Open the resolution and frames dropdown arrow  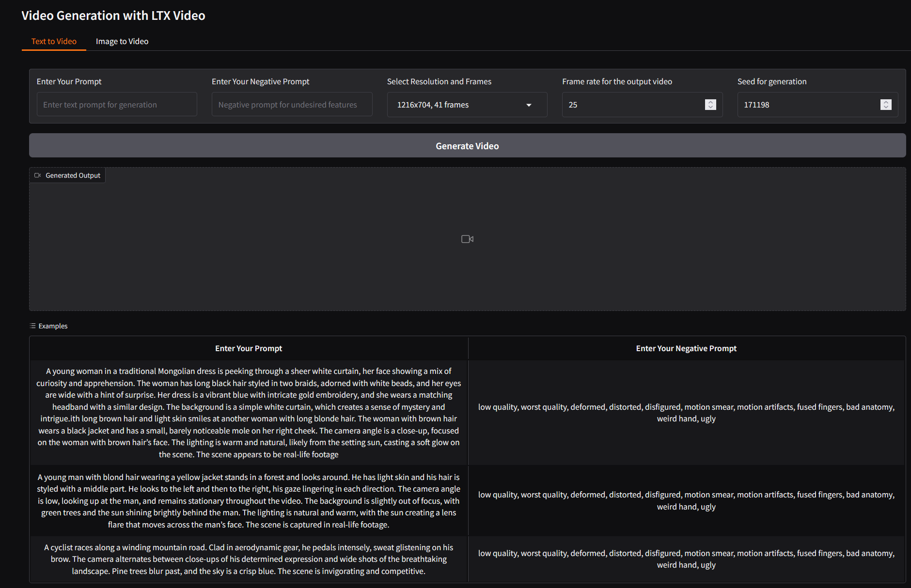pos(529,105)
